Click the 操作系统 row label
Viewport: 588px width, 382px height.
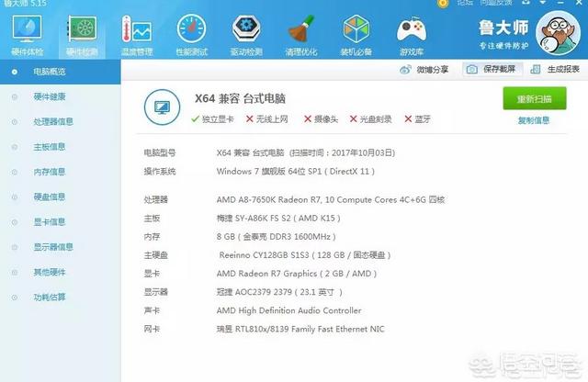[x=160, y=172]
